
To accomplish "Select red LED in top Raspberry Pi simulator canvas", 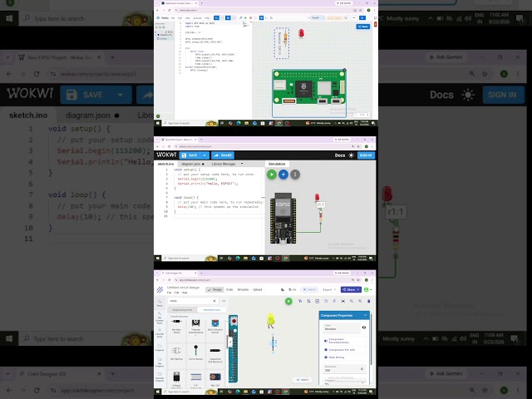I will [x=301, y=33].
